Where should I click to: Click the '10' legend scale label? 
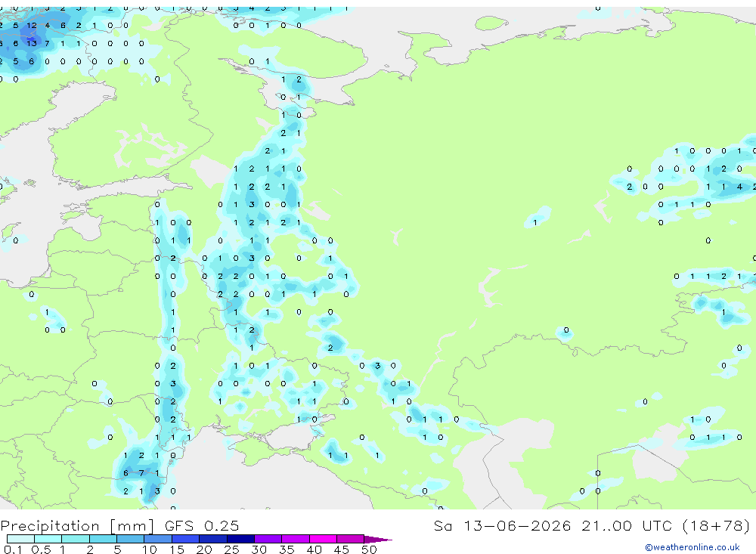click(149, 549)
